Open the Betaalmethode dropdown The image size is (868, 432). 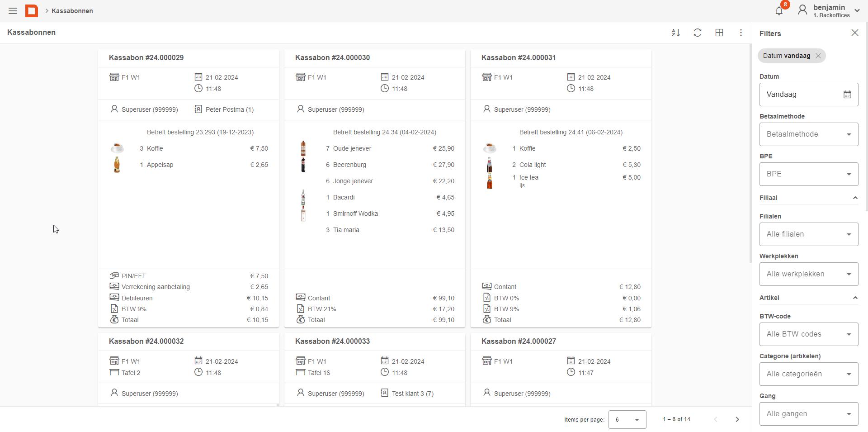(x=809, y=134)
